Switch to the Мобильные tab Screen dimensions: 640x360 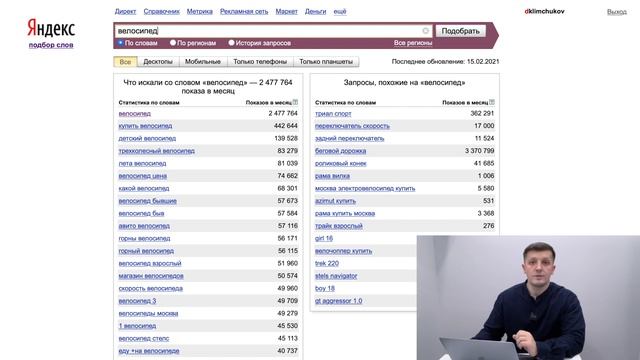coord(203,62)
